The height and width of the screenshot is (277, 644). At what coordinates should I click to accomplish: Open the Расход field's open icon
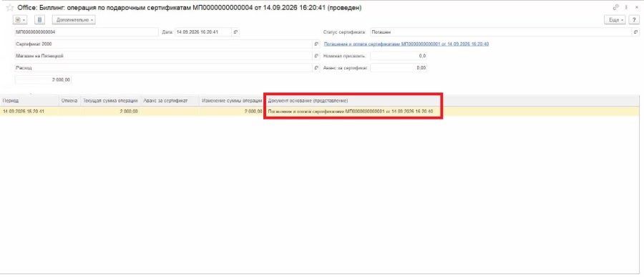point(317,68)
